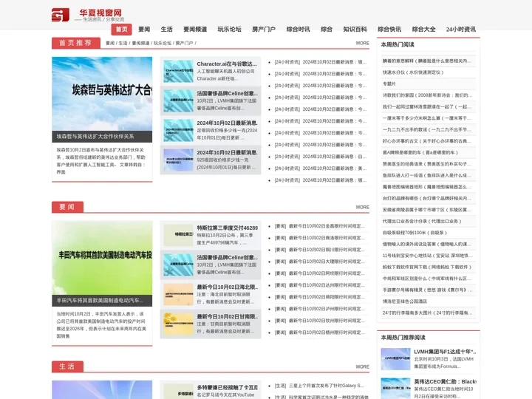Open 快速水分仪 hot reading link
532x399 pixels.
[x=413, y=72]
